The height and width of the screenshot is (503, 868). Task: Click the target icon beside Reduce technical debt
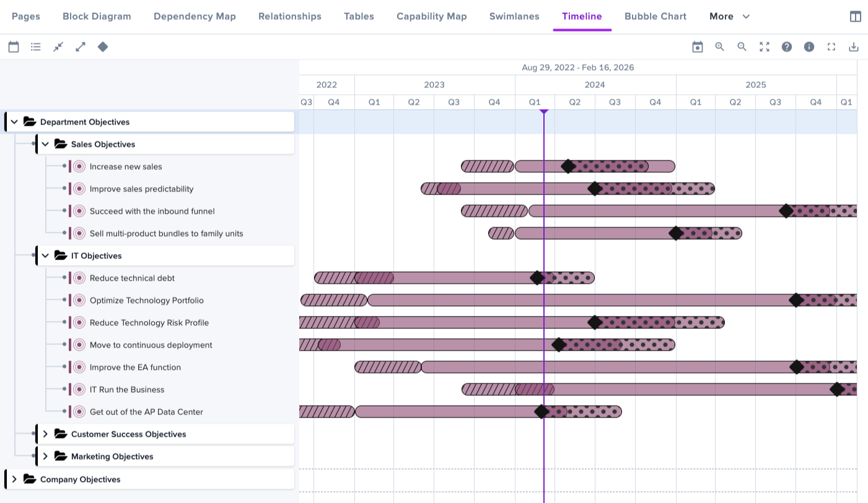79,278
